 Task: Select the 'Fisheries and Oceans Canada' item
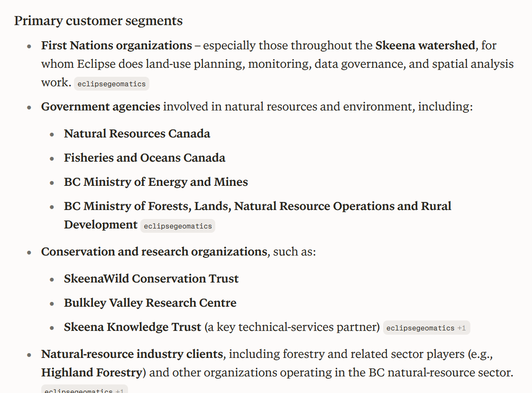coord(145,158)
